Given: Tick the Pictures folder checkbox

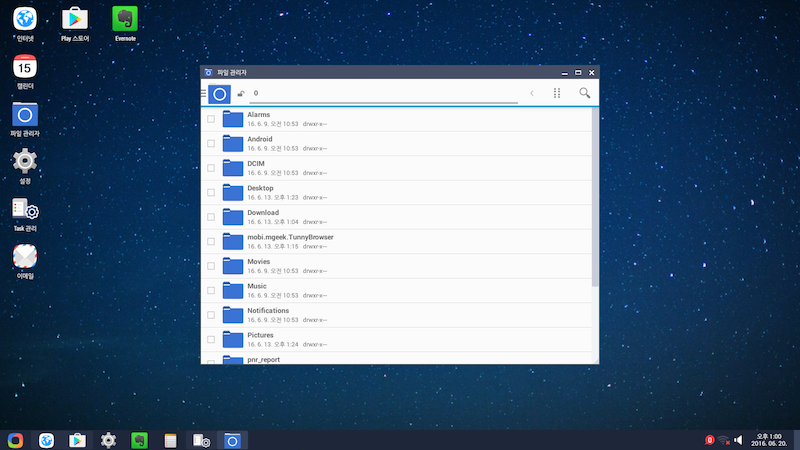Looking at the screenshot, I should coord(211,339).
